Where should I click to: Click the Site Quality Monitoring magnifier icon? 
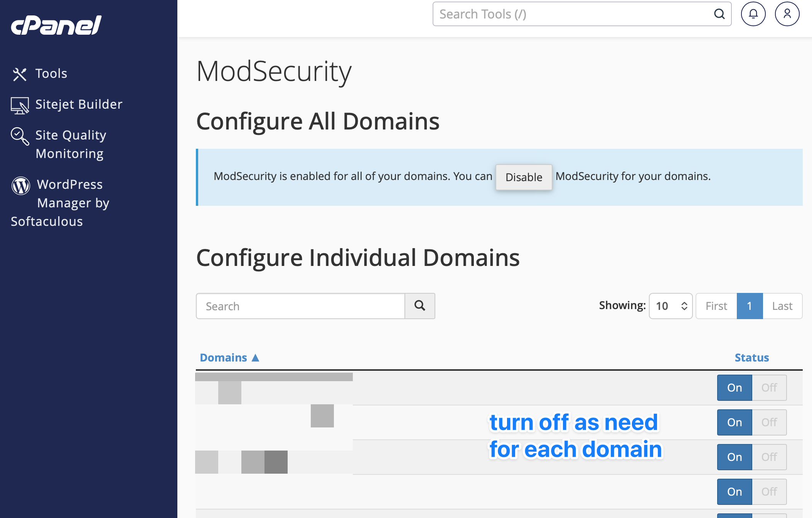(20, 136)
